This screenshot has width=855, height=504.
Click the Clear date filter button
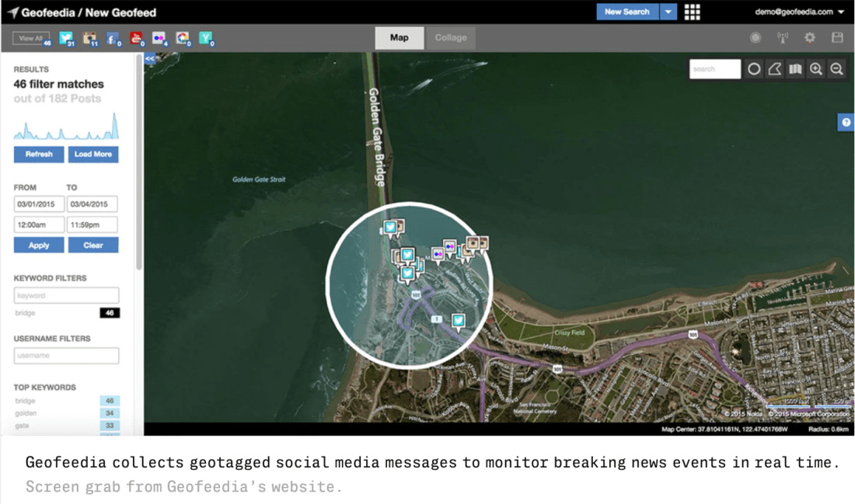click(x=92, y=245)
